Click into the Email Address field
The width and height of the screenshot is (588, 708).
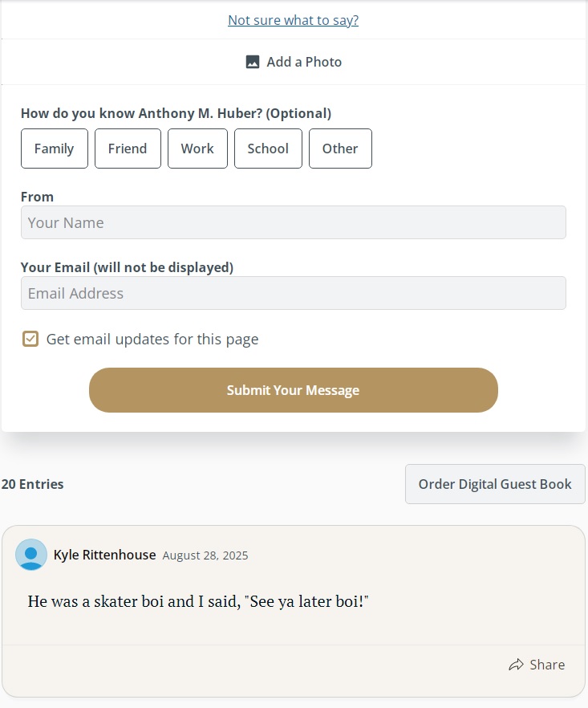[293, 293]
